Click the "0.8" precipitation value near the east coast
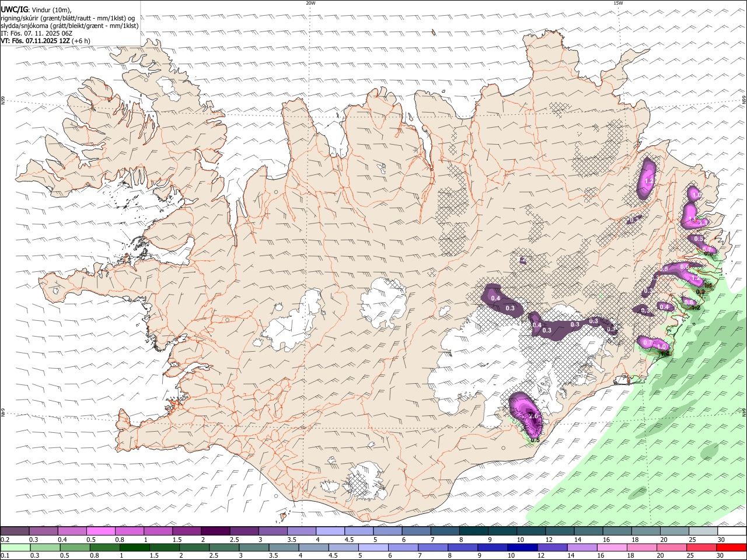Viewport: 747px width, 560px height. pyautogui.click(x=689, y=302)
